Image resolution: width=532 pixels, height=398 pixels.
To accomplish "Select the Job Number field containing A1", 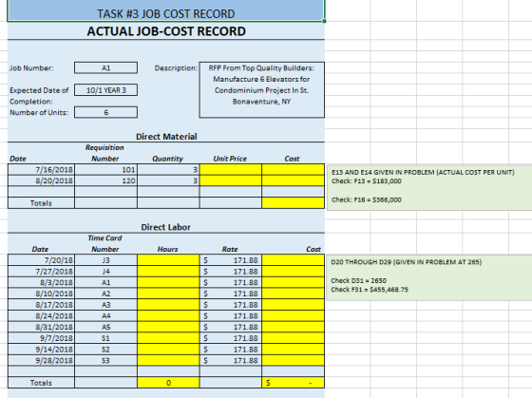I will 105,67.
